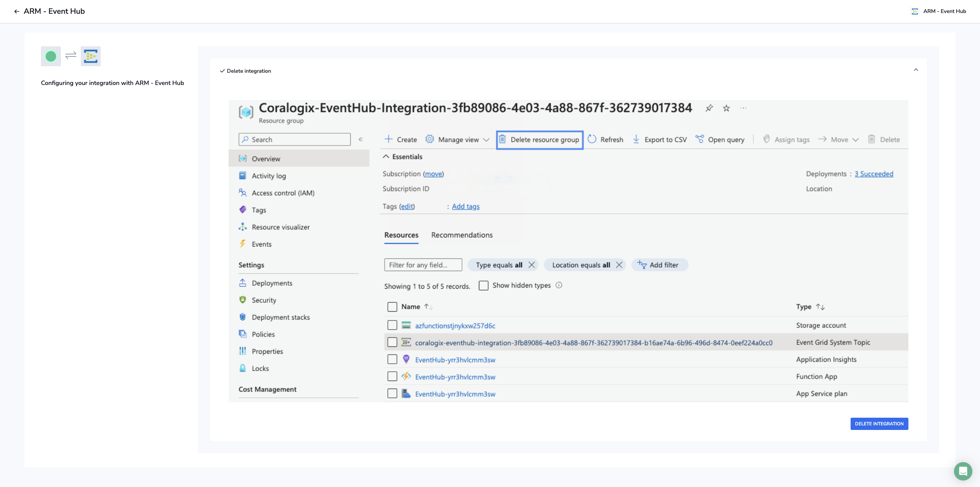Open the 3 Succeeded deployments link
This screenshot has width=980, height=487.
click(874, 174)
